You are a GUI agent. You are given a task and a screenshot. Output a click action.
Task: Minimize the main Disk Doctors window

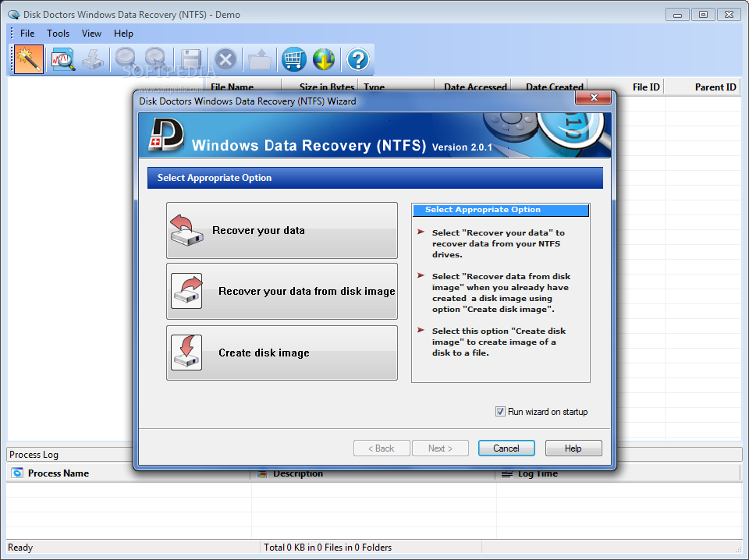click(677, 15)
